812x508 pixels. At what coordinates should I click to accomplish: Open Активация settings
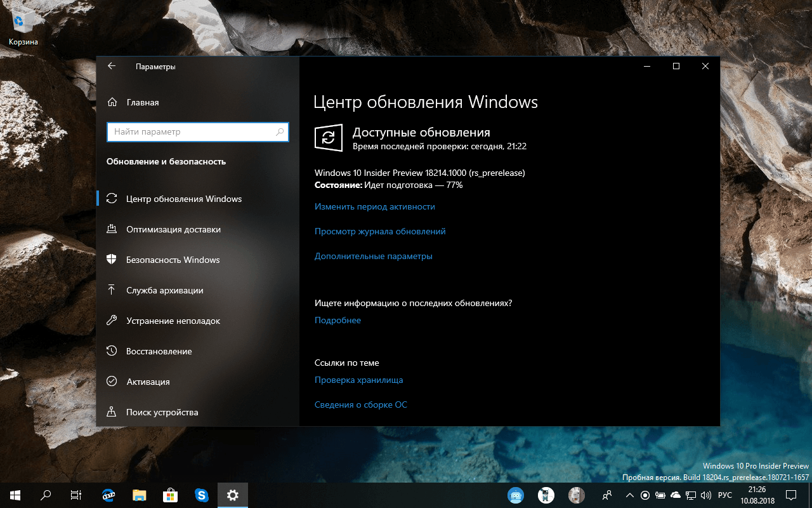(x=152, y=382)
